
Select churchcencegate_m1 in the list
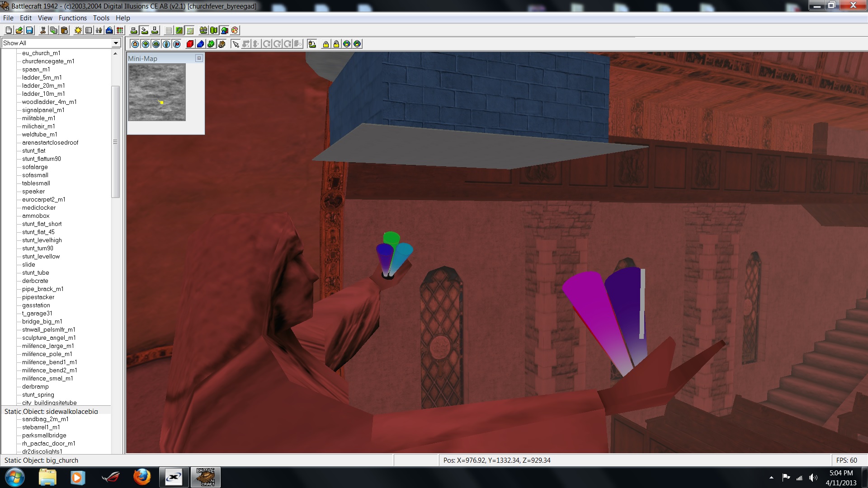[48, 61]
